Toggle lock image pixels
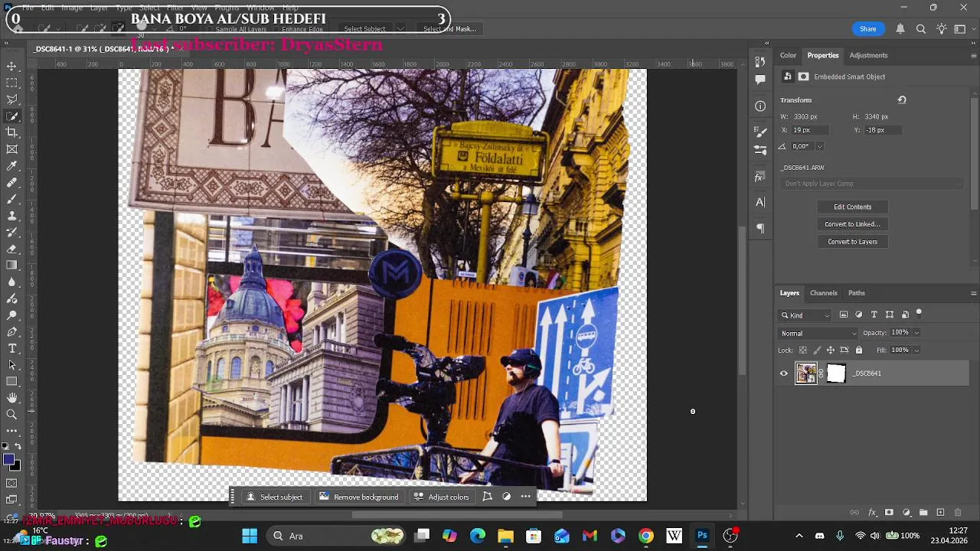 pos(817,350)
